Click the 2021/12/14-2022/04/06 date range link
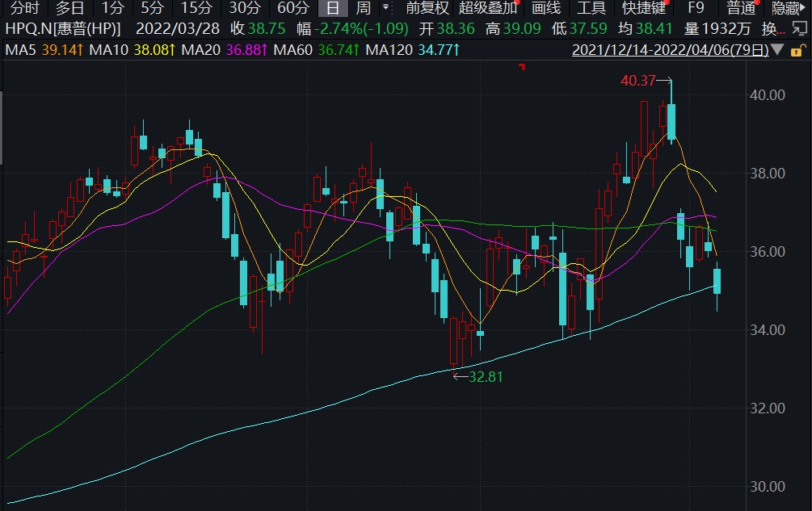Viewport: 812px width, 511px height. (669, 50)
